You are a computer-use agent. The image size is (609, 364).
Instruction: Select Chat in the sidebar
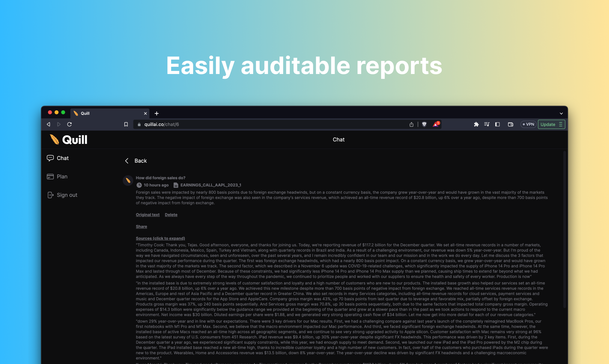click(x=62, y=158)
